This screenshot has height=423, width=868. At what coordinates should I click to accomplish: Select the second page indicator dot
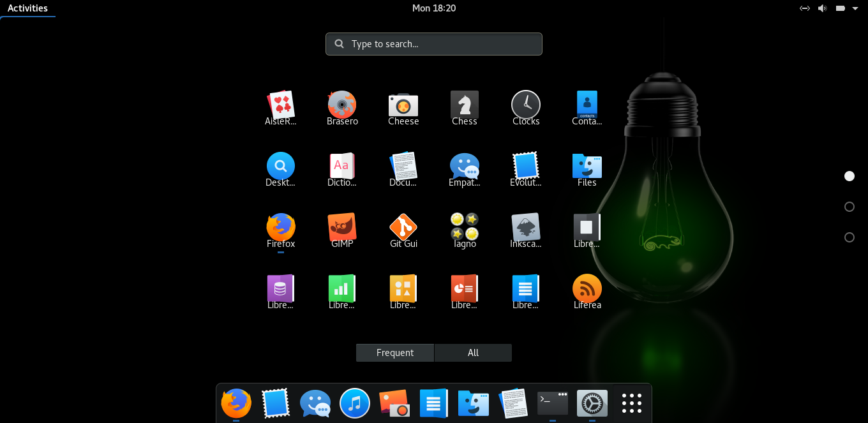click(x=849, y=206)
